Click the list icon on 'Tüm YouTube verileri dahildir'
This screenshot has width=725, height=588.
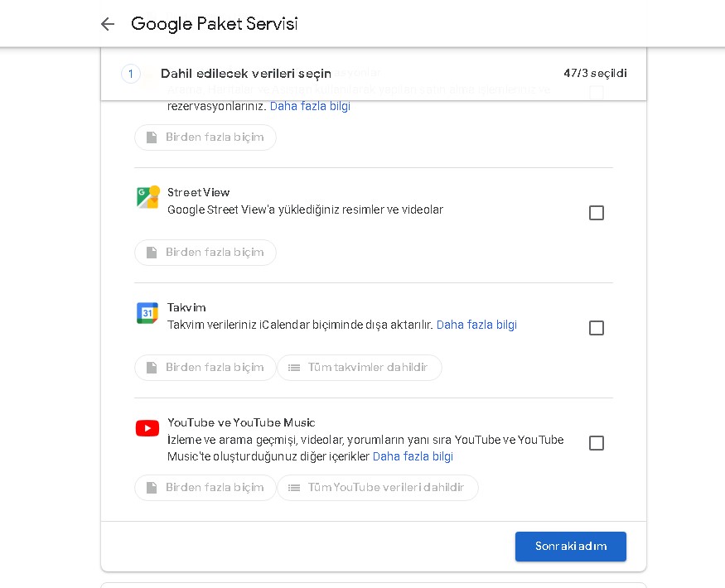point(296,488)
